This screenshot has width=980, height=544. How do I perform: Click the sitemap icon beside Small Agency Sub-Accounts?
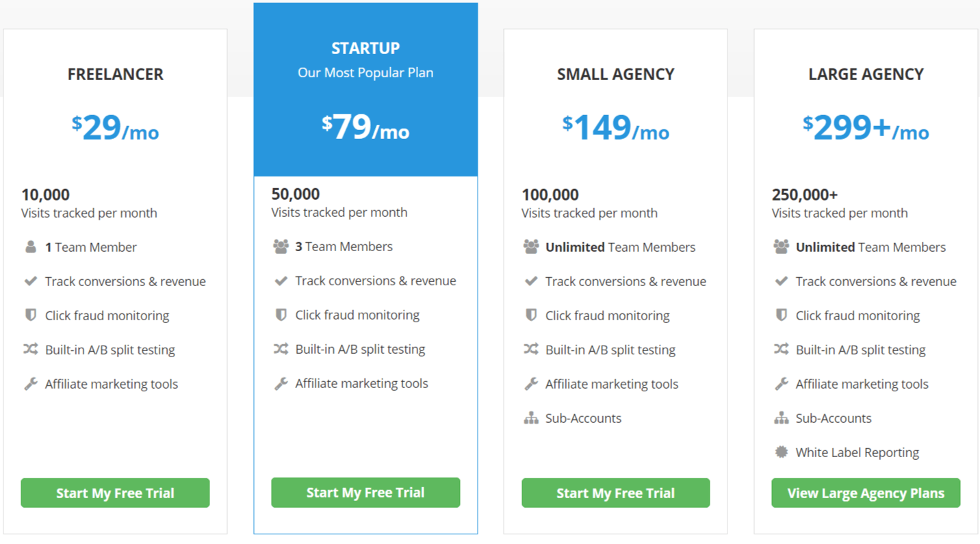click(x=531, y=418)
